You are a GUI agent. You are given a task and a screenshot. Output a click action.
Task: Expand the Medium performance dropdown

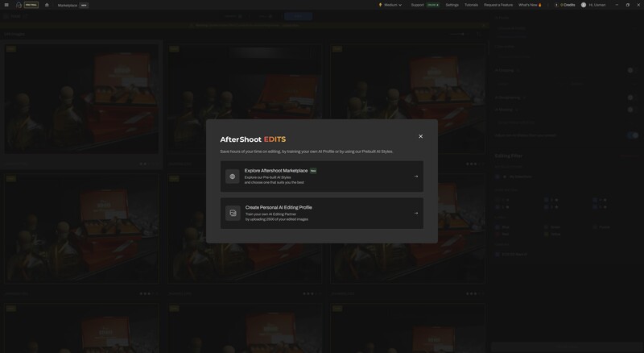click(393, 5)
